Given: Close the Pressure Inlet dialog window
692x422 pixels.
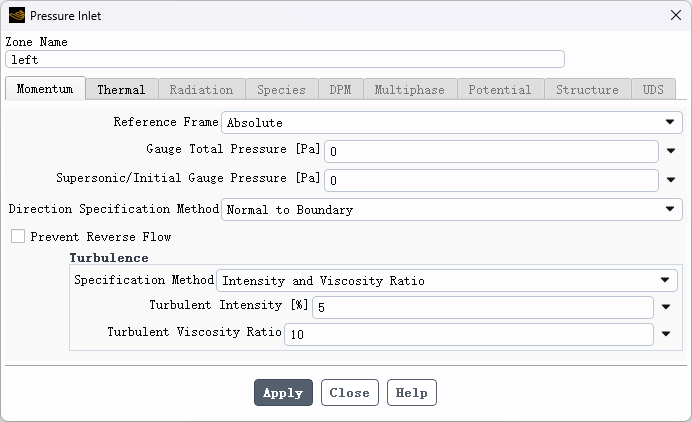Looking at the screenshot, I should (x=675, y=15).
